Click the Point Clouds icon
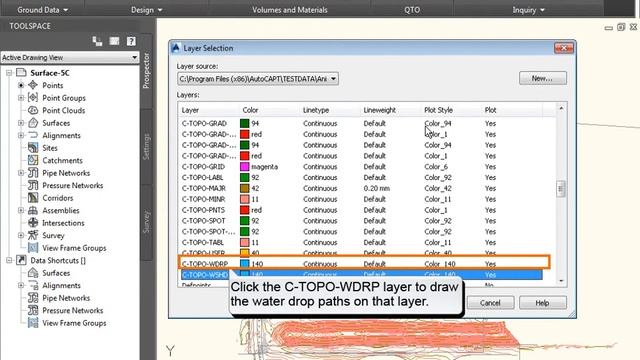 pos(33,110)
